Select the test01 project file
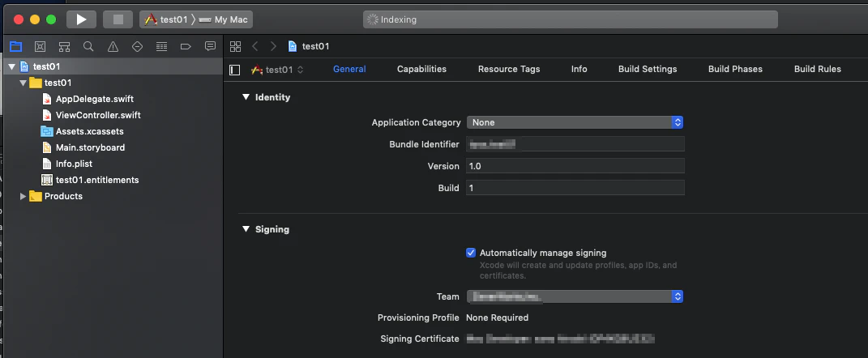This screenshot has width=868, height=358. (x=113, y=66)
